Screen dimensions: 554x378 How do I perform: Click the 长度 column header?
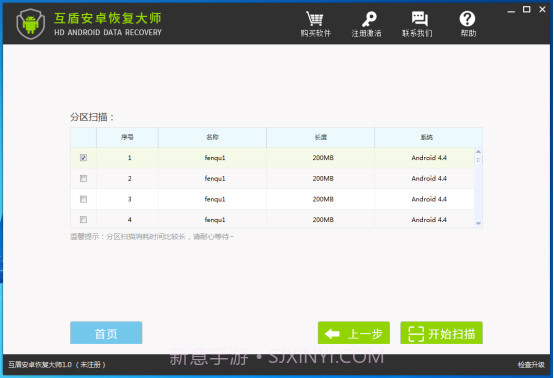(x=320, y=137)
